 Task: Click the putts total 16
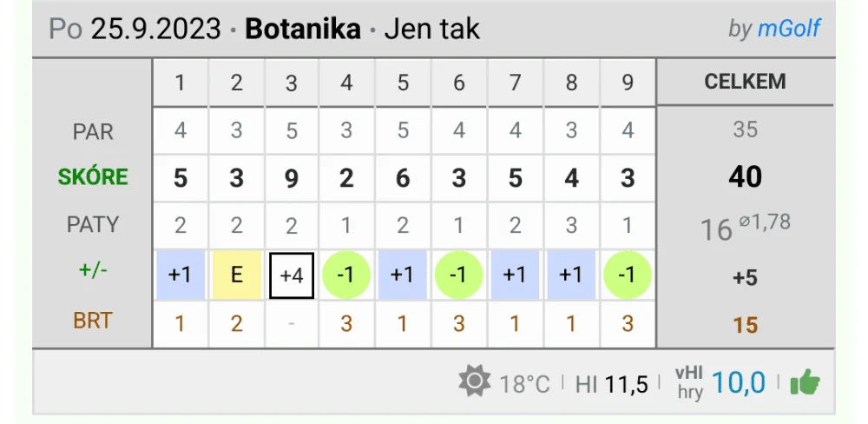click(x=716, y=230)
